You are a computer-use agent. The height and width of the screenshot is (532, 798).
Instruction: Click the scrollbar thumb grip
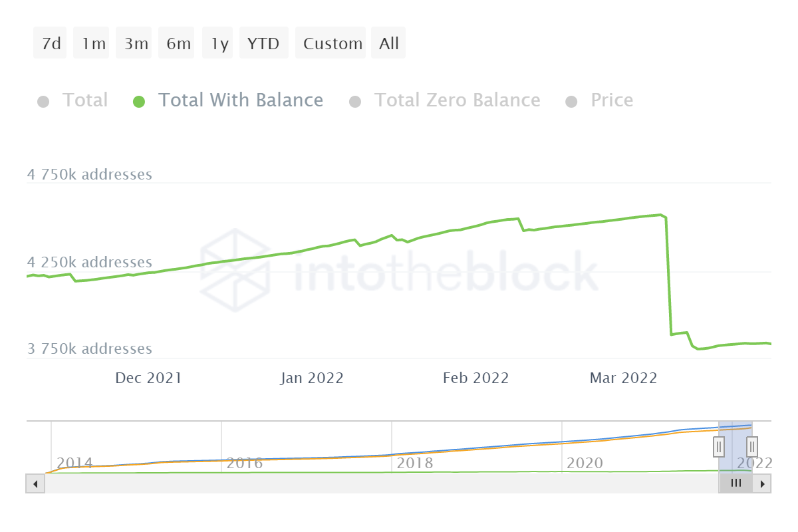[735, 483]
